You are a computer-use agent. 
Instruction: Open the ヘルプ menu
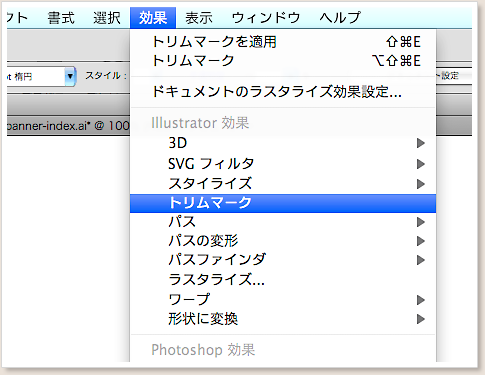pos(340,18)
